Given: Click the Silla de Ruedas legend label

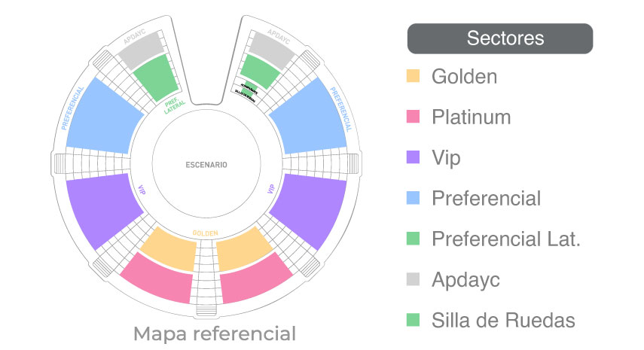Looking at the screenshot, I should 503,320.
